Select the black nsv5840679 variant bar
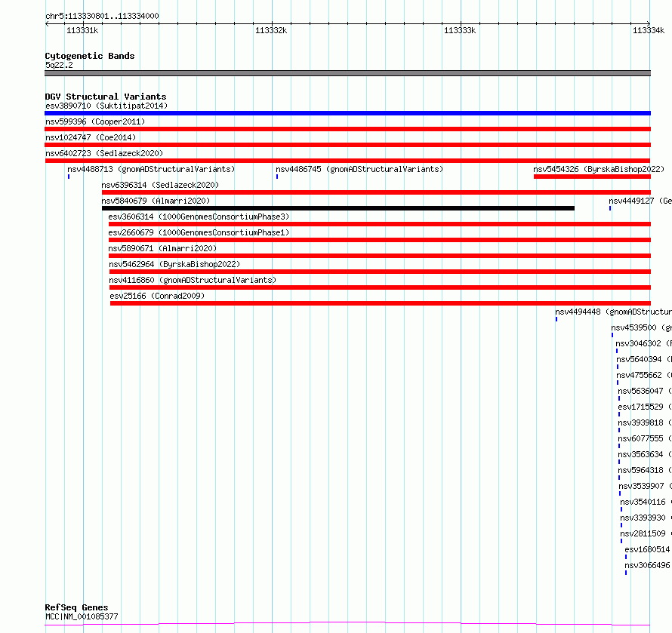The image size is (672, 633). [x=338, y=208]
